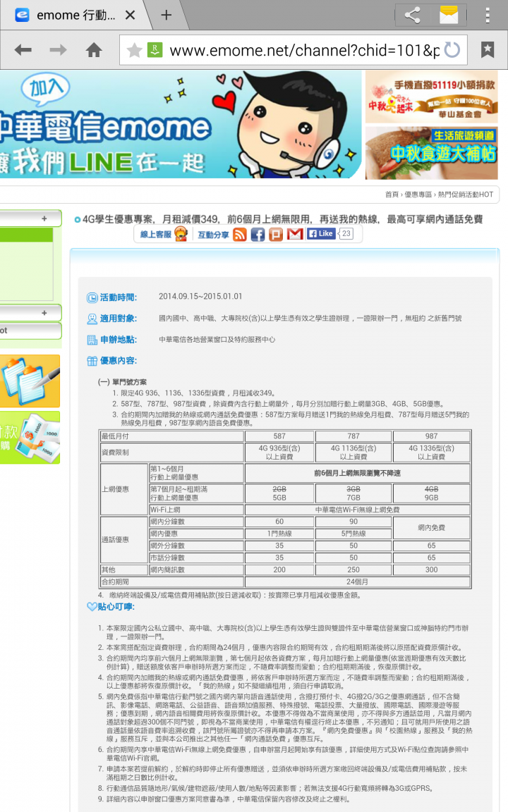Screen dimensions: 508x812
Task: Select the 活動時間 heading
Action: pyautogui.click(x=119, y=297)
